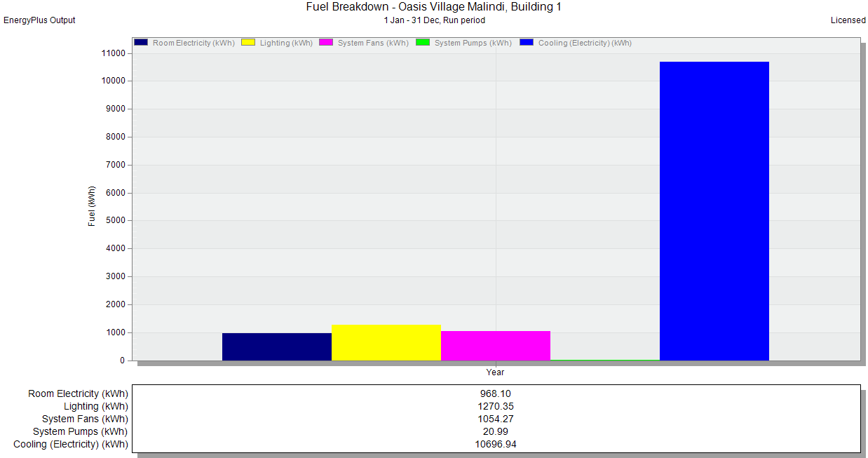Click "Lighting (kWh)" row label beside the data table
868x458 pixels.
coord(96,407)
